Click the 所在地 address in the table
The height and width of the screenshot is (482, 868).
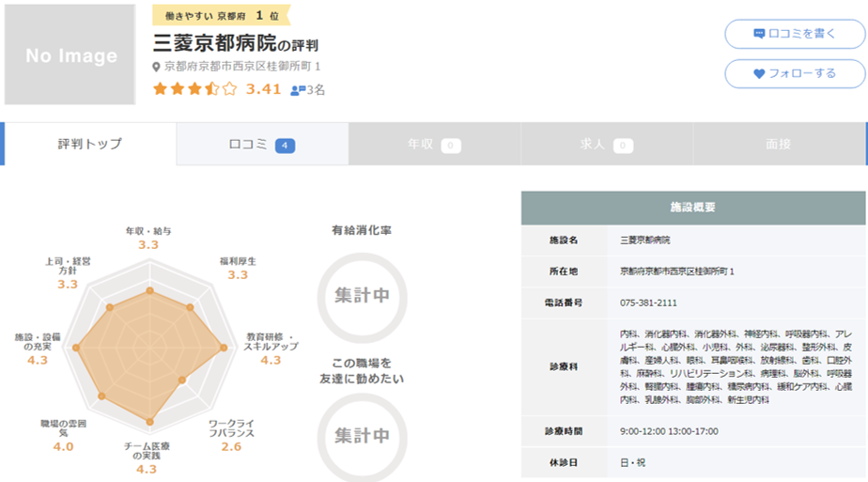click(677, 272)
